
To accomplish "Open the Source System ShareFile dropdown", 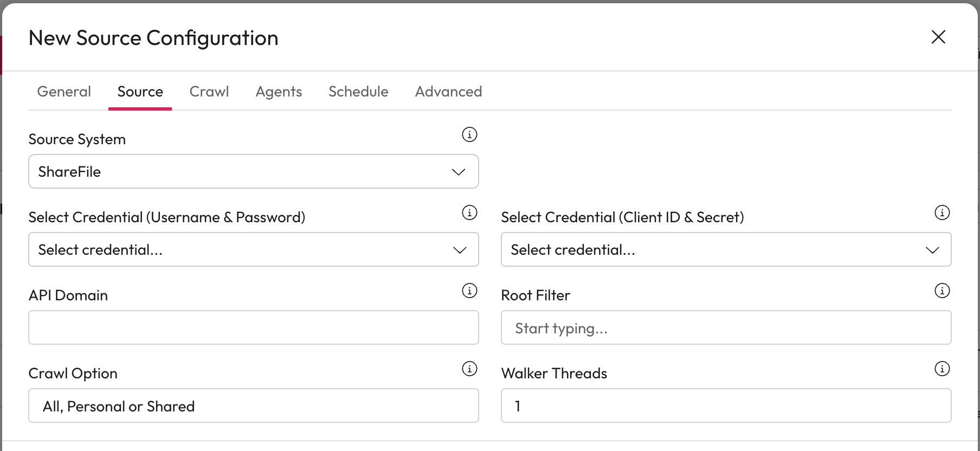I will (253, 171).
